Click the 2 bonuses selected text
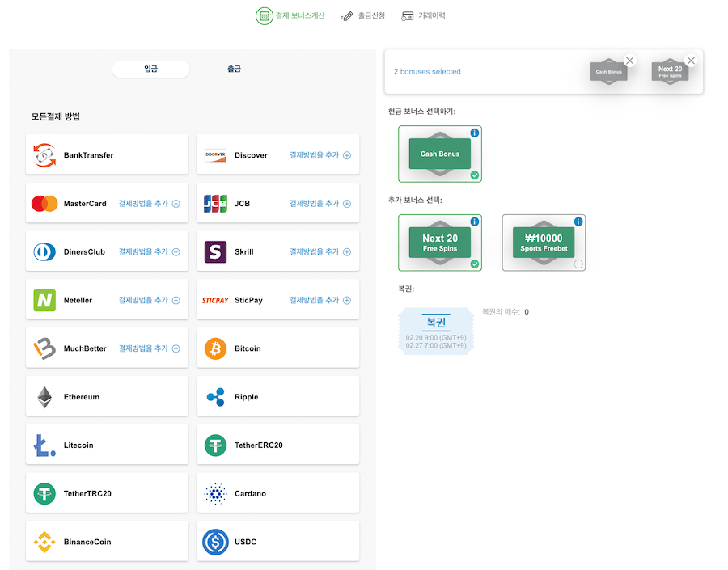 [x=427, y=71]
